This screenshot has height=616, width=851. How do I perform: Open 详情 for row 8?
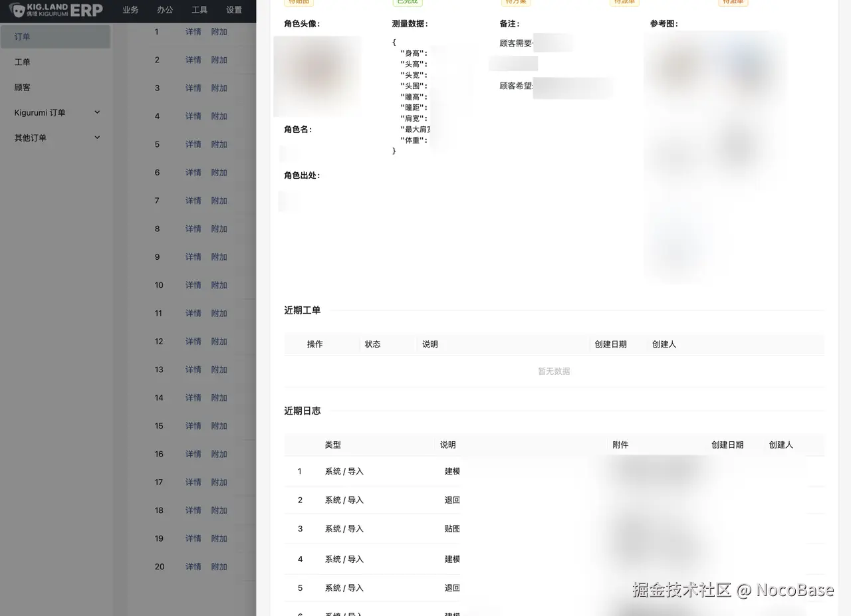point(193,229)
